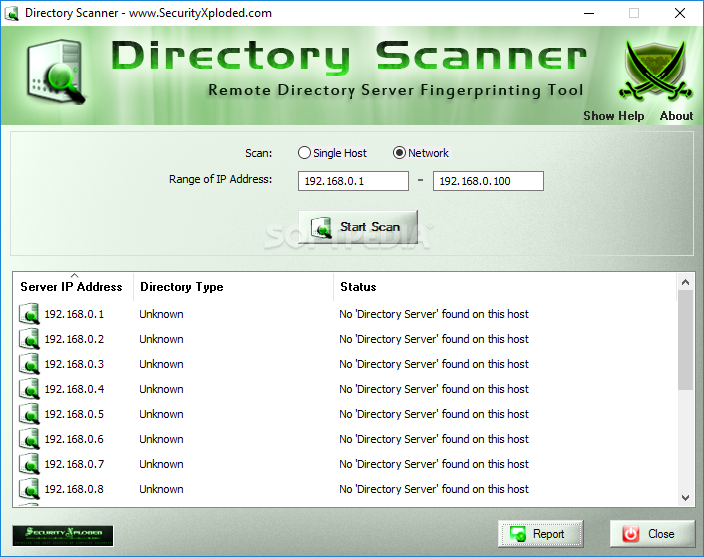Select the 192.168.0.3 IP address cell
The width and height of the screenshot is (704, 557).
(74, 364)
